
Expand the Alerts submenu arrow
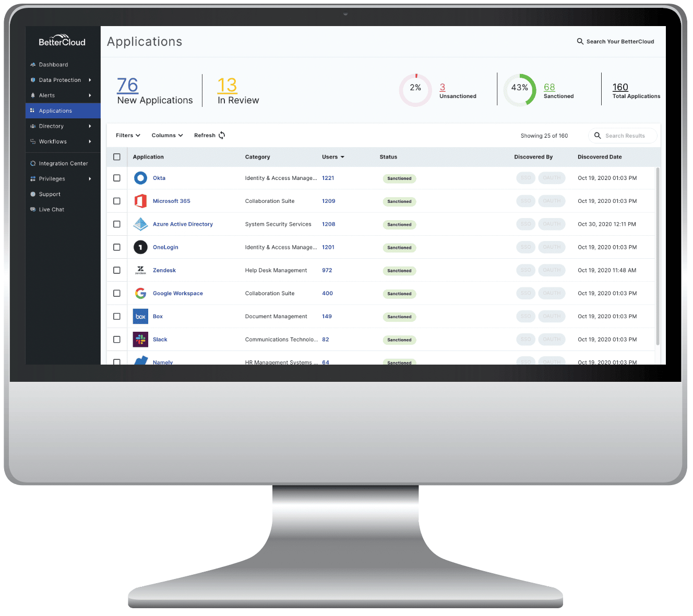pyautogui.click(x=90, y=95)
